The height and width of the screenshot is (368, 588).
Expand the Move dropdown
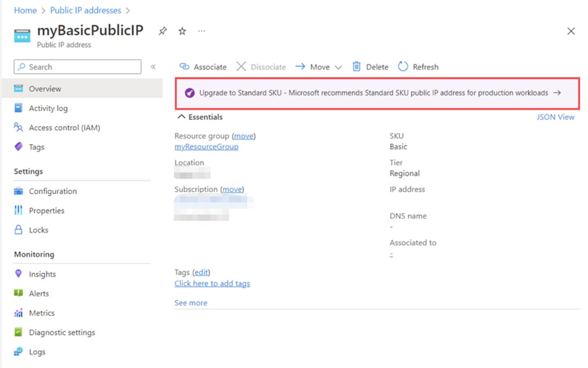338,67
